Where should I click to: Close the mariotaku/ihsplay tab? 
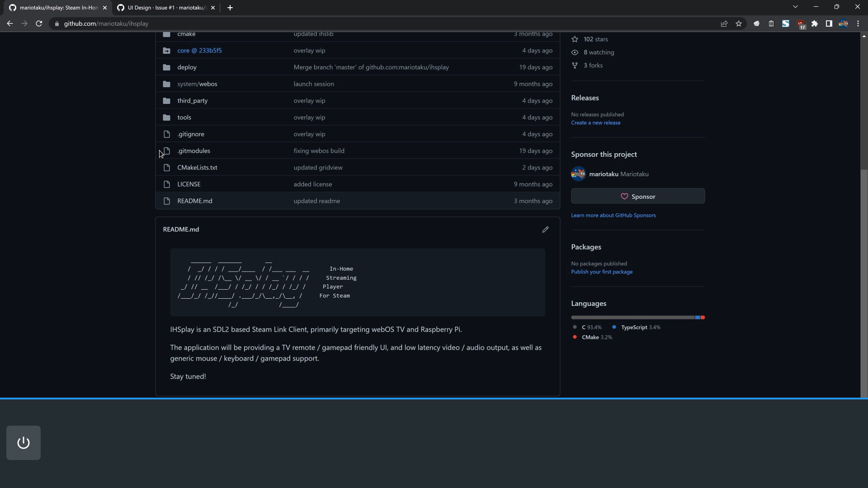[105, 8]
